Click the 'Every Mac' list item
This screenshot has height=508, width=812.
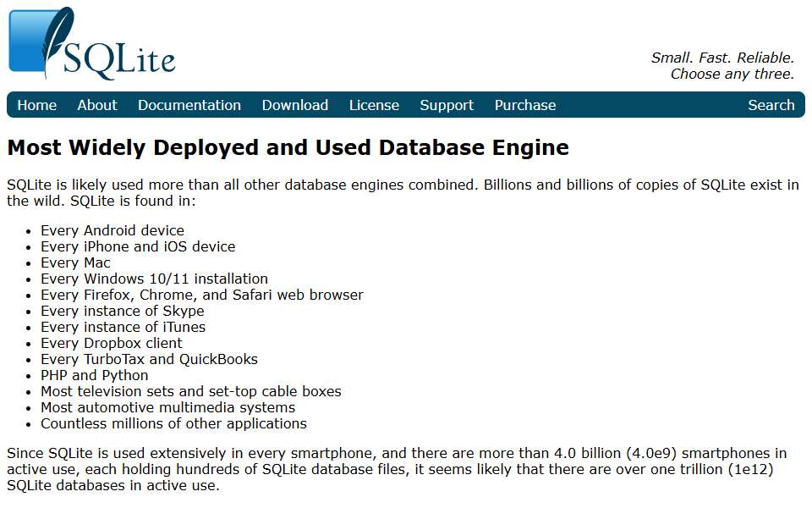pos(75,262)
